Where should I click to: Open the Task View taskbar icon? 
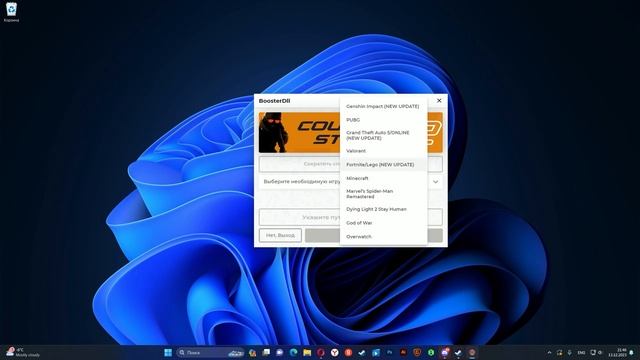pyautogui.click(x=266, y=352)
